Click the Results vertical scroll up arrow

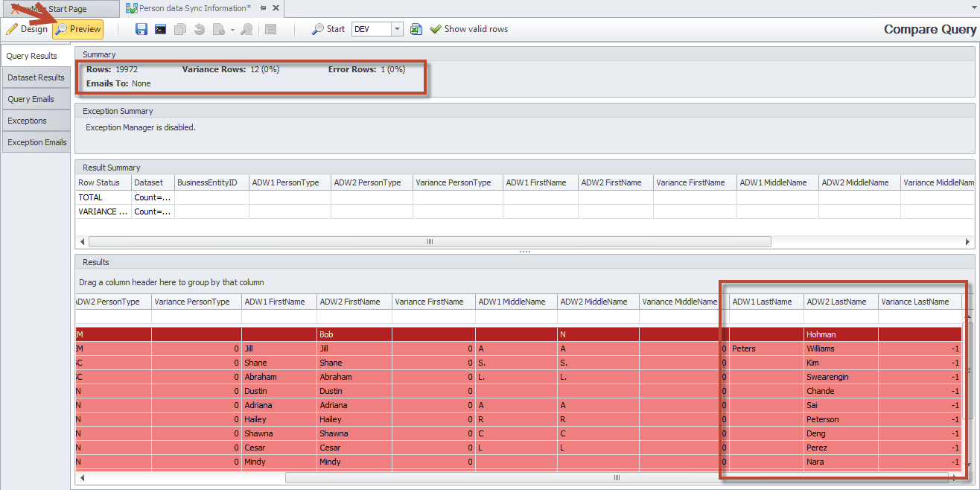(x=968, y=316)
